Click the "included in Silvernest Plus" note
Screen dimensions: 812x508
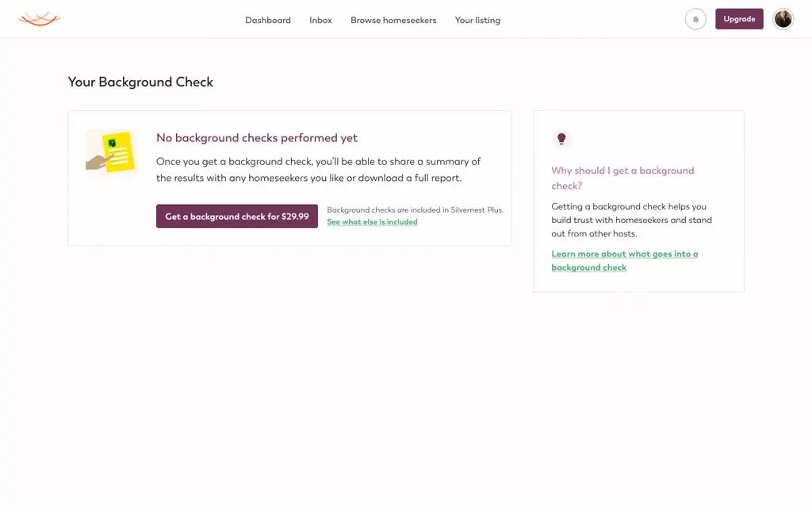(415, 210)
